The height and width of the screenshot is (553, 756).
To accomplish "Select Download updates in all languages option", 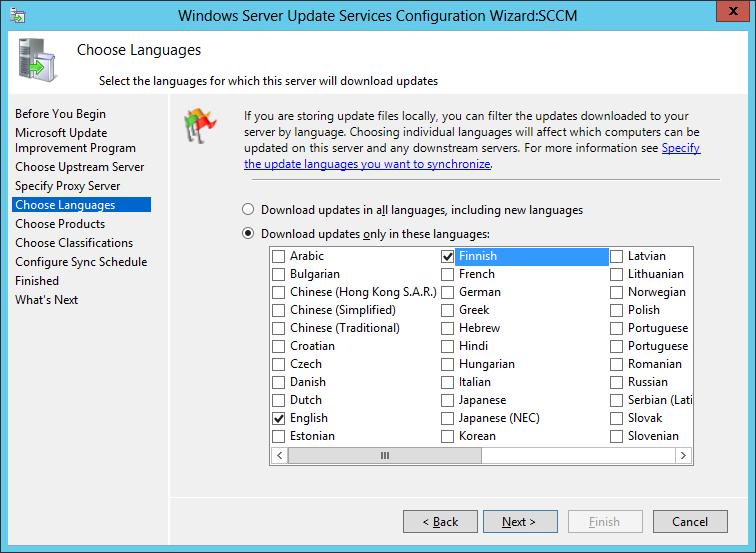I will coord(248,210).
